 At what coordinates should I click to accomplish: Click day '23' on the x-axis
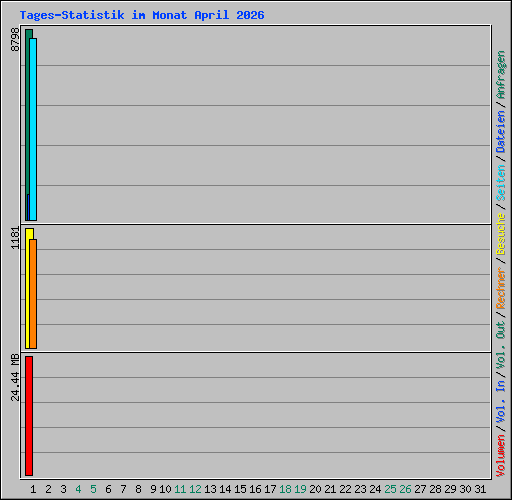point(360,489)
